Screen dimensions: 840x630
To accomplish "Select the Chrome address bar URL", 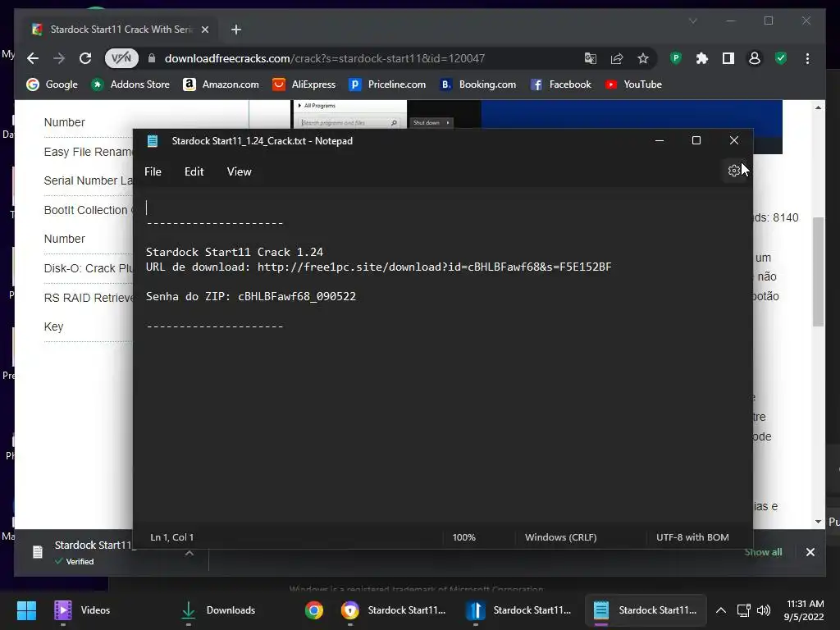I will pyautogui.click(x=325, y=58).
